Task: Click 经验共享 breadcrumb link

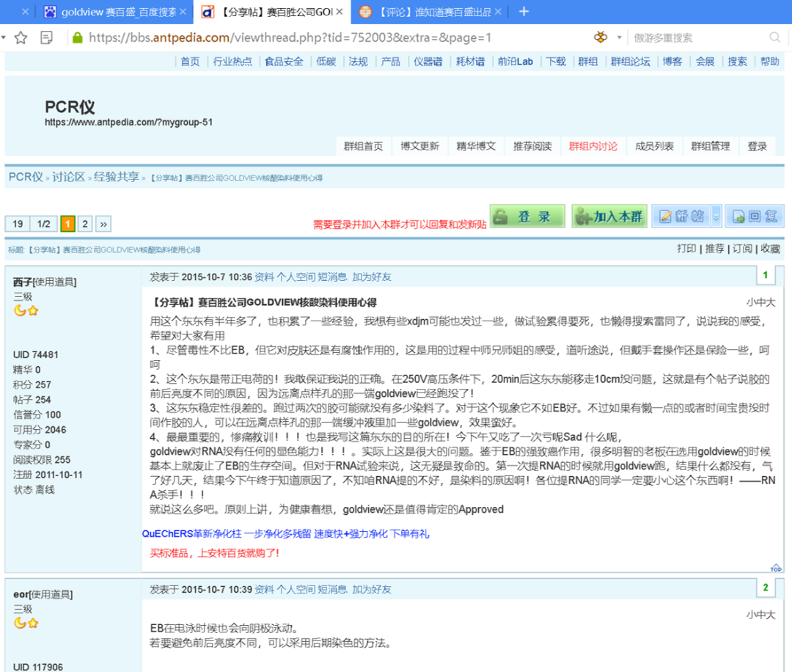Action: click(116, 177)
